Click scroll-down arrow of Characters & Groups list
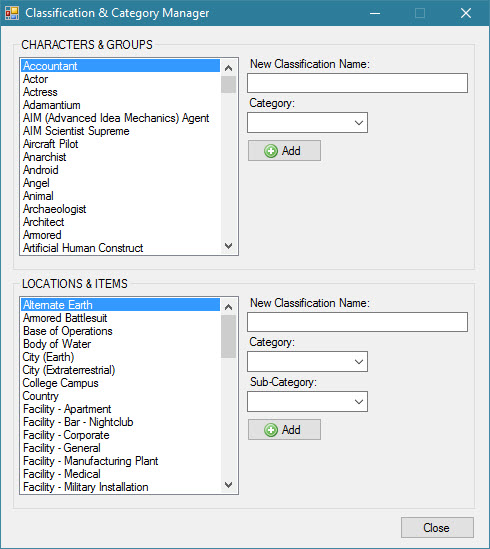This screenshot has width=490, height=549. [228, 246]
